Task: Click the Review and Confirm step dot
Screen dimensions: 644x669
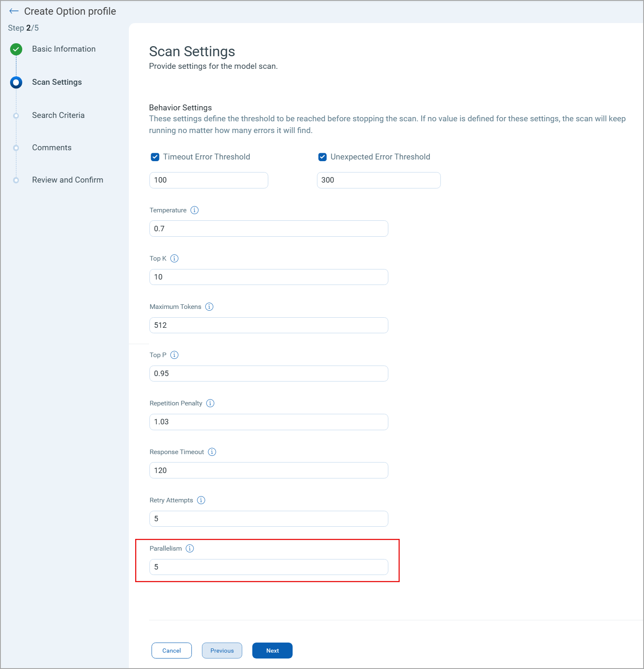Action: [x=16, y=180]
